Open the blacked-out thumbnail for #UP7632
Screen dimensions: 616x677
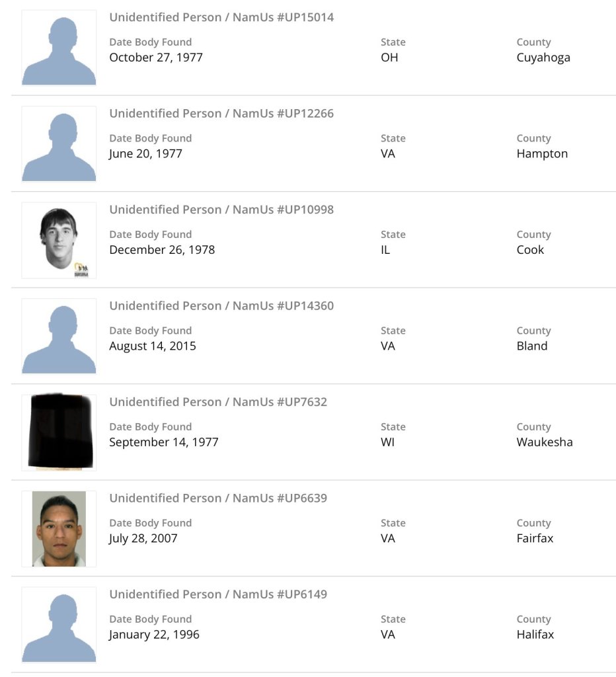coord(59,432)
